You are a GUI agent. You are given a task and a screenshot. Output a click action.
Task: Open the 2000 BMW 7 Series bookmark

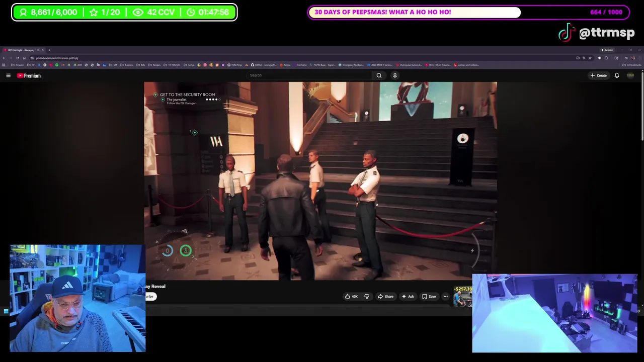[x=380, y=65]
